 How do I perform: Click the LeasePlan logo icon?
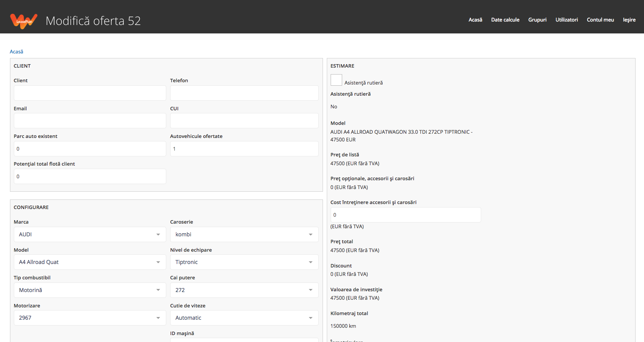[24, 21]
